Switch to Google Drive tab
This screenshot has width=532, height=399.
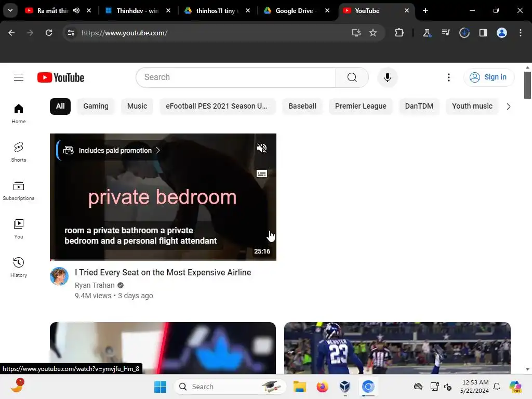tap(295, 10)
